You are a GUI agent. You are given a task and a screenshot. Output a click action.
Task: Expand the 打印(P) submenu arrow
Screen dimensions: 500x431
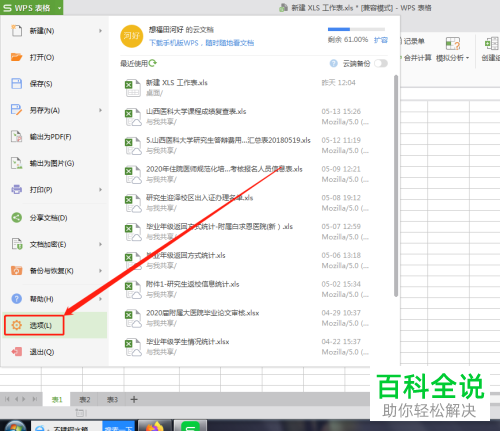pos(100,189)
